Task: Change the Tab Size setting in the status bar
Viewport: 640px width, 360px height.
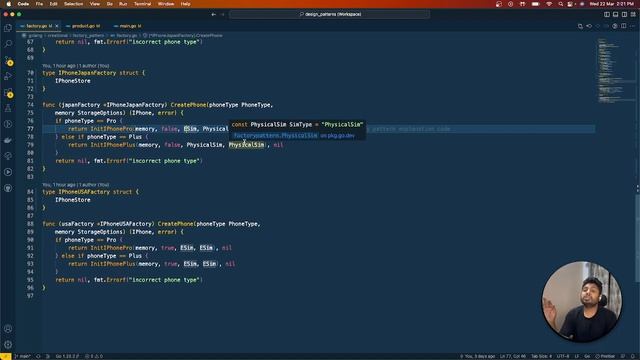Action: pyautogui.click(x=541, y=356)
